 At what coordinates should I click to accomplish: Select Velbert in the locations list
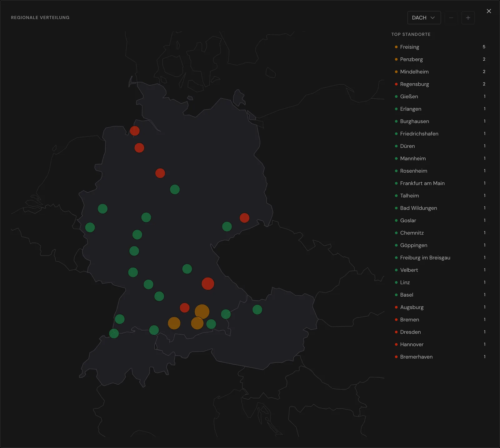pyautogui.click(x=440, y=270)
